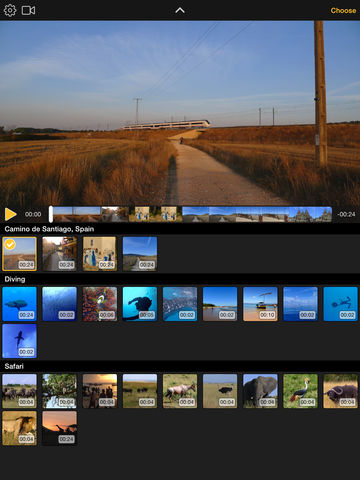Toggle the checked Camino field clip thumbnail
This screenshot has width=360, height=480.
[19, 254]
